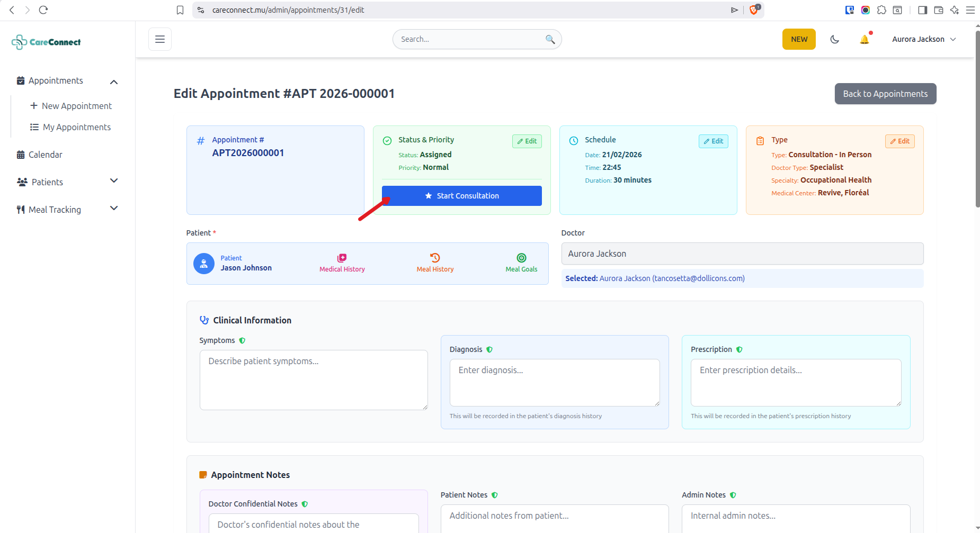This screenshot has width=980, height=533.
Task: Reload the browser page
Action: coord(43,10)
